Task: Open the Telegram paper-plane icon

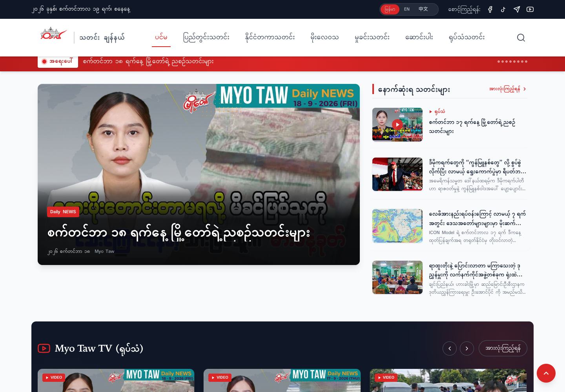Action: click(517, 9)
